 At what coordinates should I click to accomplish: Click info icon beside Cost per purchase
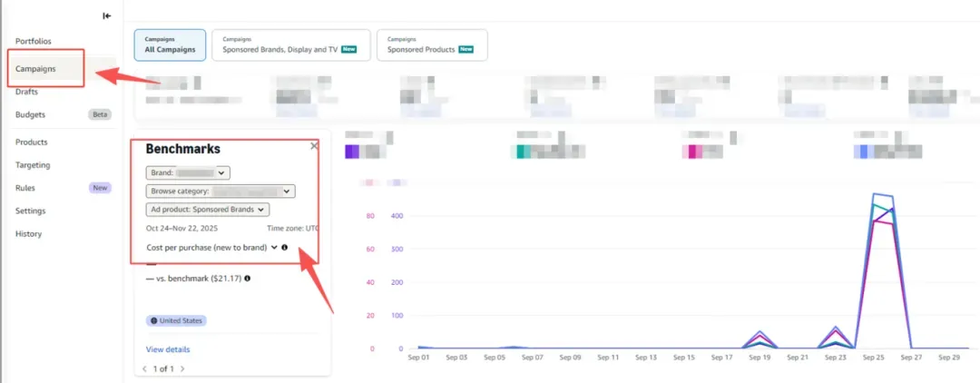284,248
